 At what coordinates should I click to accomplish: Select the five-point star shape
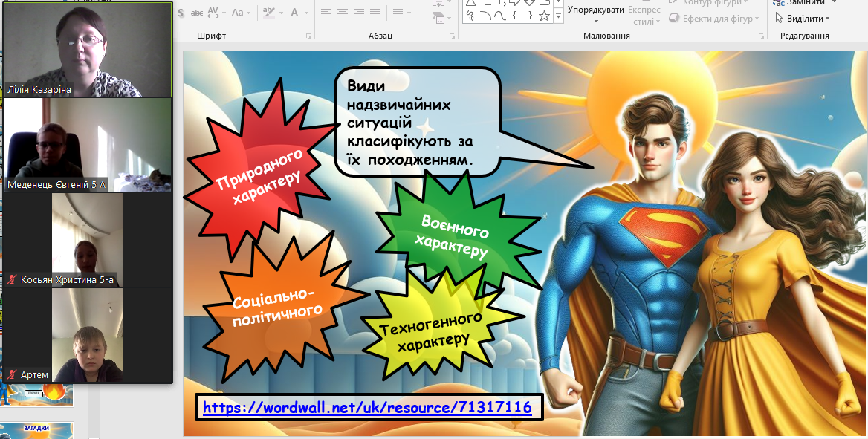pyautogui.click(x=543, y=16)
